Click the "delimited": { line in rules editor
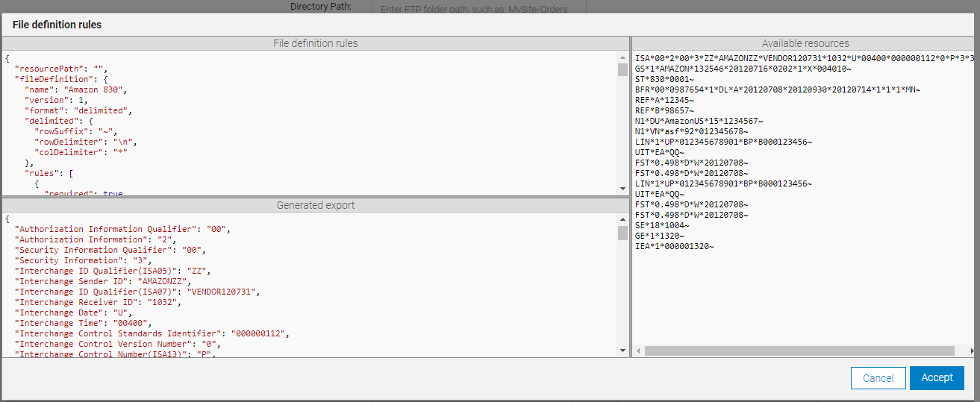The width and height of the screenshot is (980, 402). [57, 121]
